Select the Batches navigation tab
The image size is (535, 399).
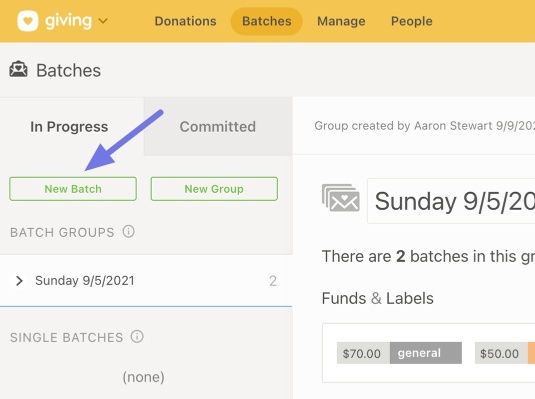coord(266,21)
